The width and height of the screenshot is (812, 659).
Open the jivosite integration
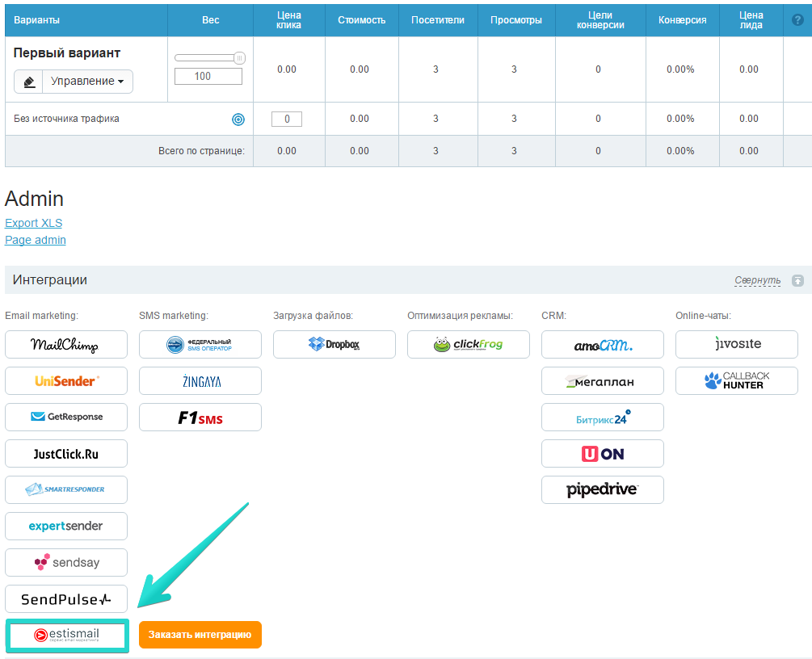pyautogui.click(x=737, y=344)
